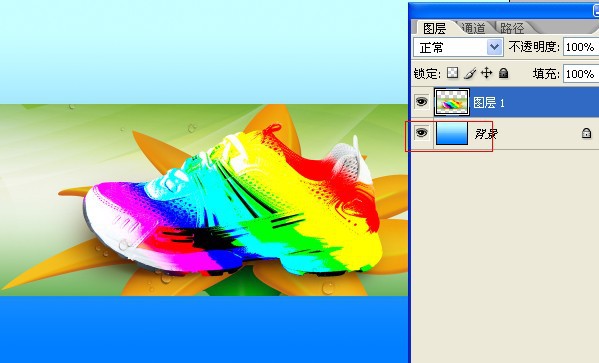
Task: Click the lock image pixels brush icon
Action: (x=470, y=73)
